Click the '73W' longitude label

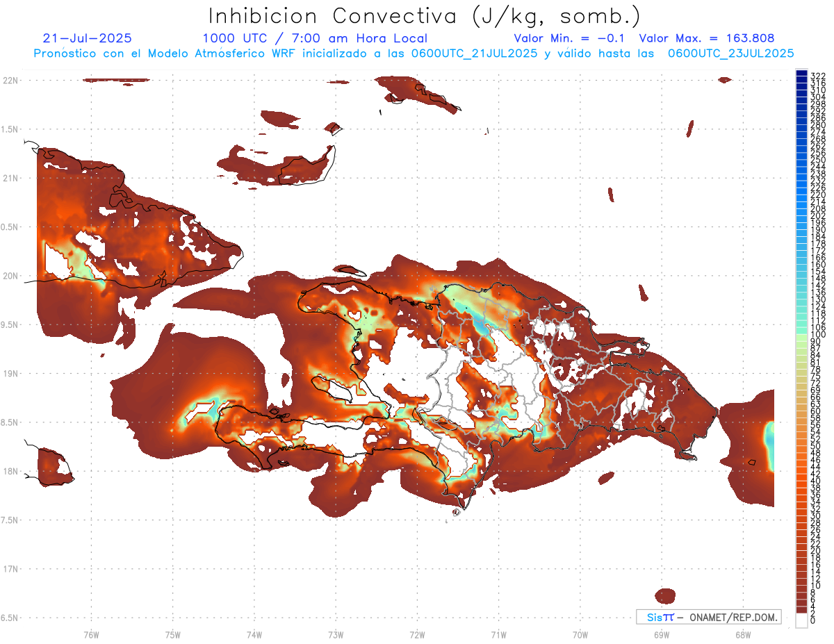pos(336,634)
